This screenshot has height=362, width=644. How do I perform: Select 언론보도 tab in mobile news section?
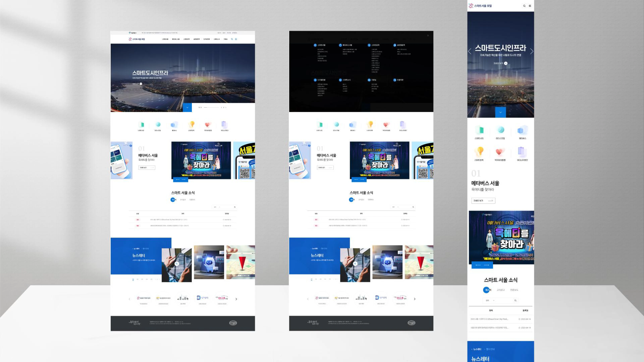pos(514,290)
